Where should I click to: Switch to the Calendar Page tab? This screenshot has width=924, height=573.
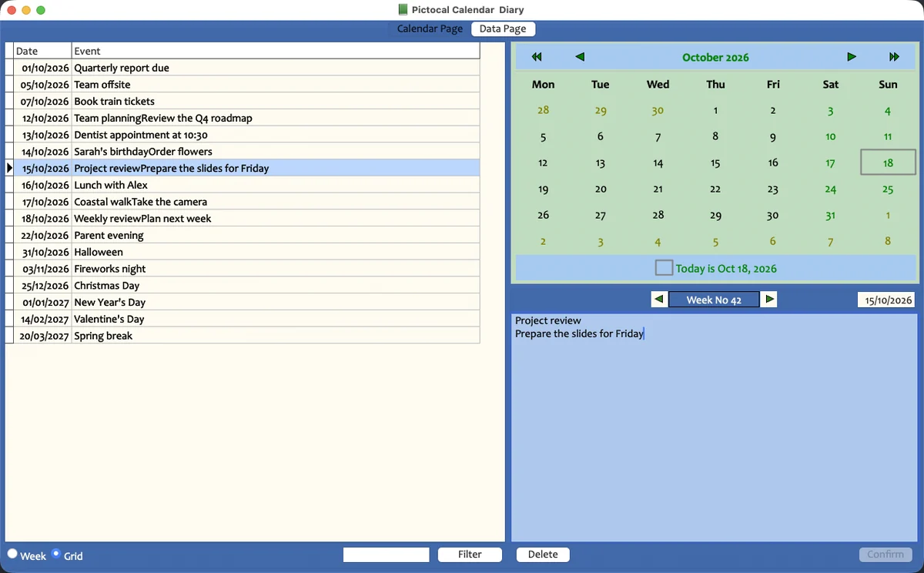[430, 28]
